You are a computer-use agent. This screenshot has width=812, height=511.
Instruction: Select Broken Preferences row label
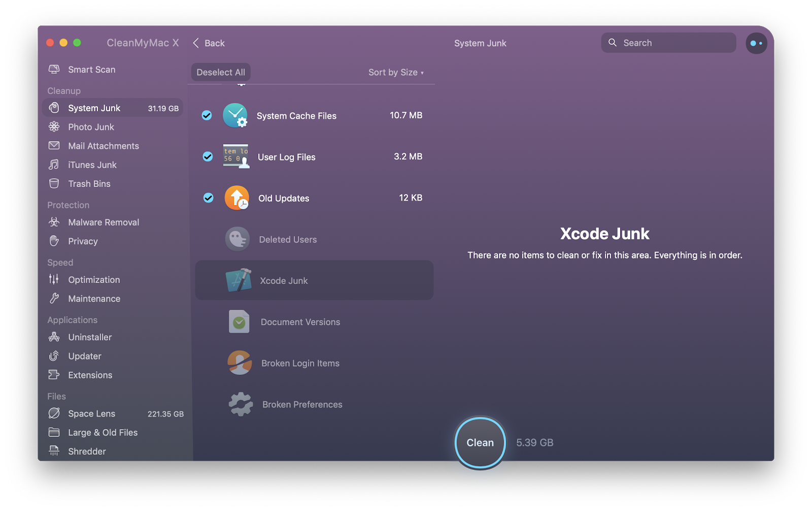(302, 404)
